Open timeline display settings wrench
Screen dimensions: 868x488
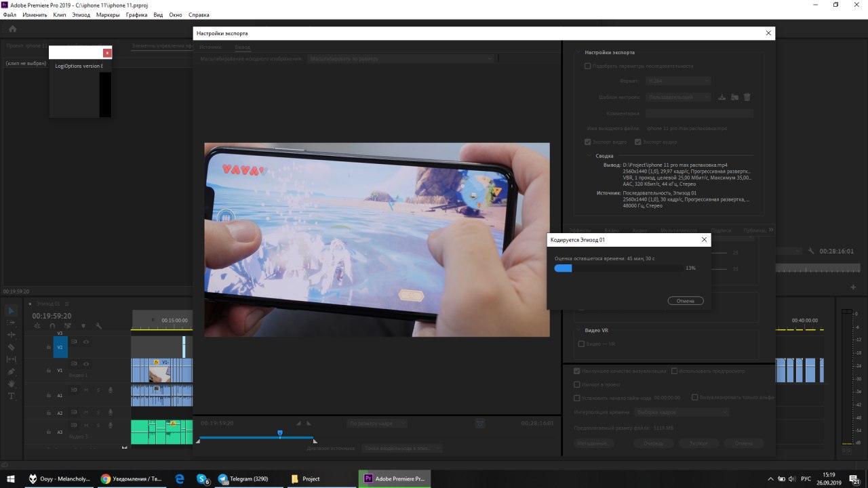[x=99, y=326]
